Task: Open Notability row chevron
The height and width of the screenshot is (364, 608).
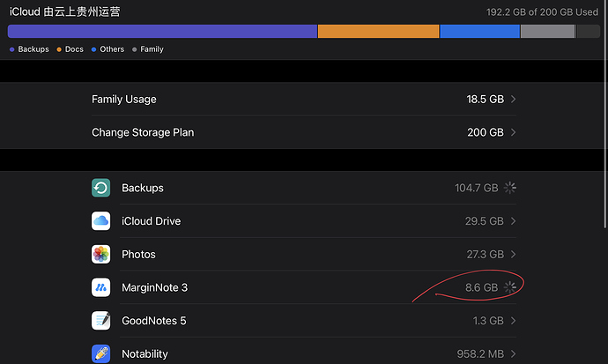Action: 513,354
